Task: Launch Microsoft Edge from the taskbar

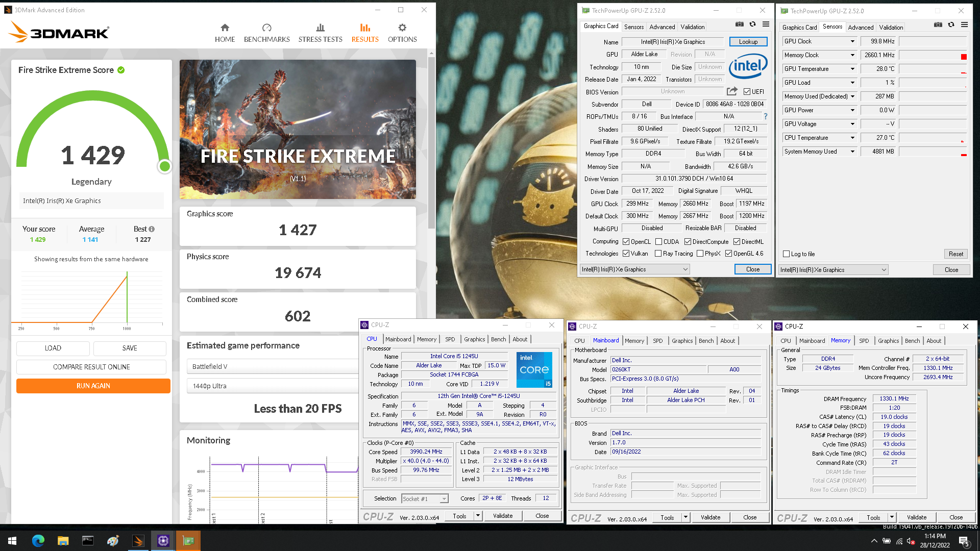Action: tap(38, 541)
